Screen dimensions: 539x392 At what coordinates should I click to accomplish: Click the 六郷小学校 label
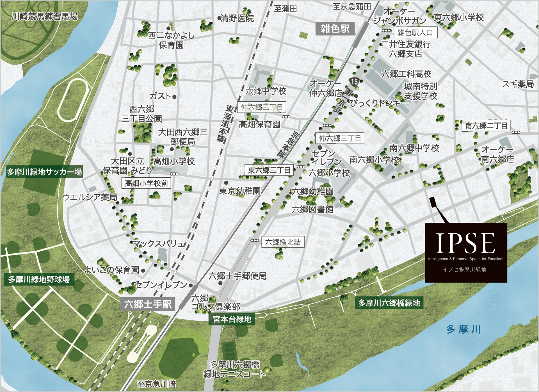click(x=329, y=173)
